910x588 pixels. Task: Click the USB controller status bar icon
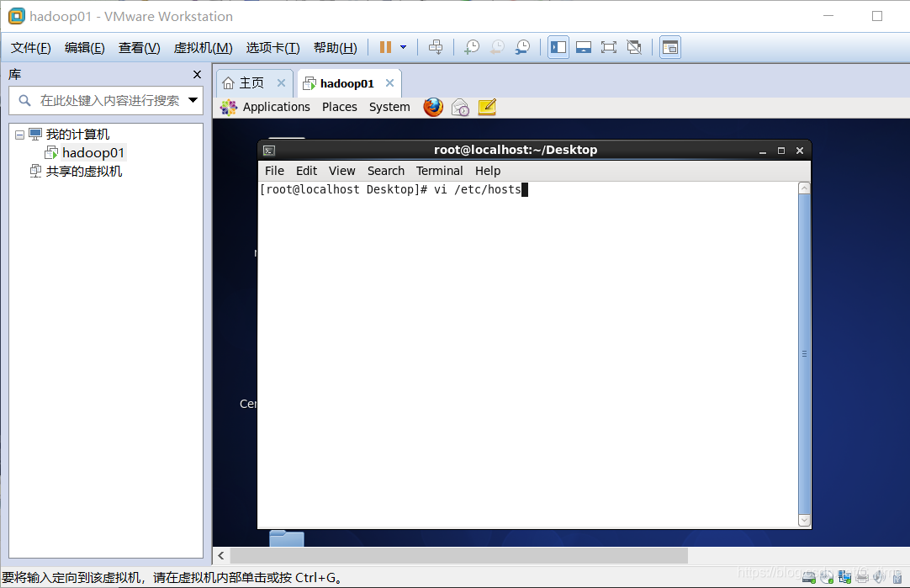pos(897,576)
